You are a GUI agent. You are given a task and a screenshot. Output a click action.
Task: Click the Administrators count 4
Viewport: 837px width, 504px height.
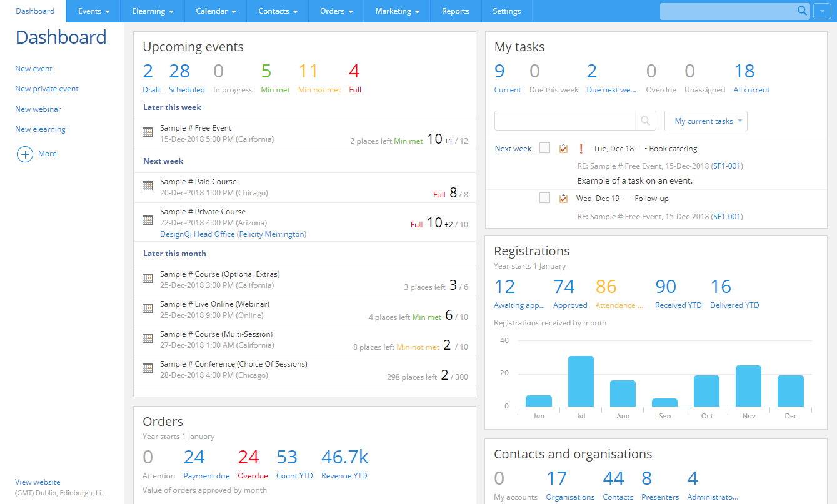coord(693,478)
